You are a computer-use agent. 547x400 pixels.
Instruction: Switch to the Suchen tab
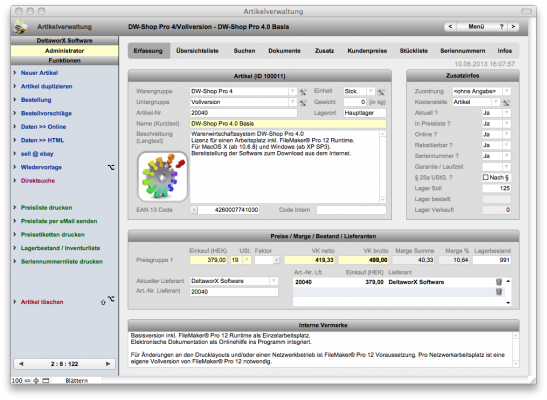pyautogui.click(x=244, y=51)
